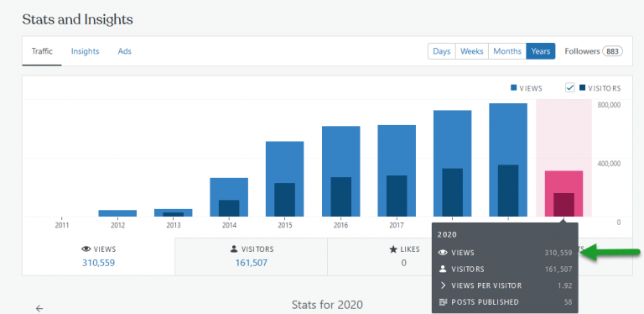This screenshot has height=314, width=644.
Task: Select the Days period option
Action: pos(442,51)
